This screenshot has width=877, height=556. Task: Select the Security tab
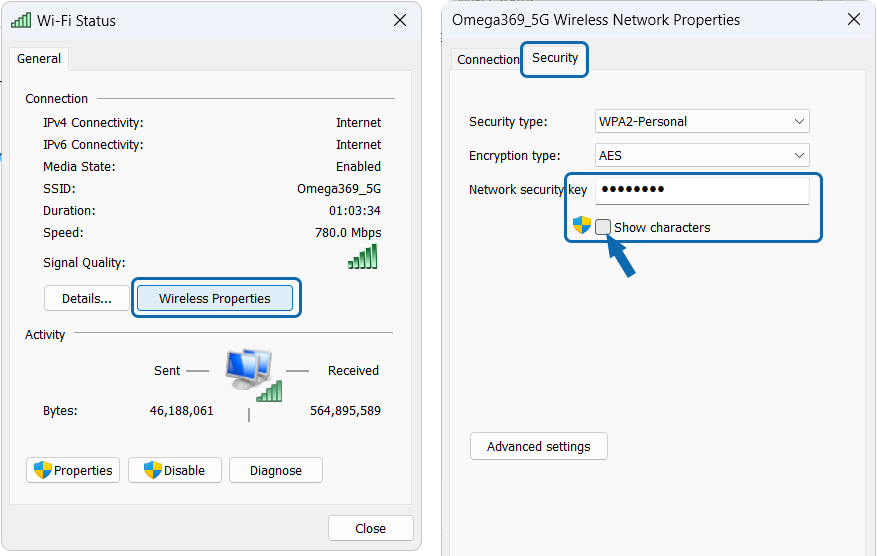click(555, 58)
